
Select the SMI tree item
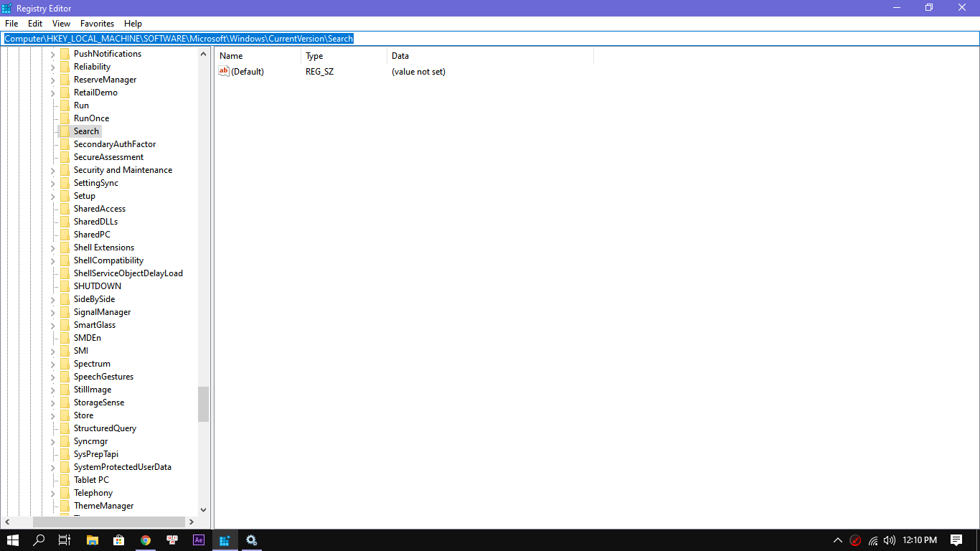81,351
